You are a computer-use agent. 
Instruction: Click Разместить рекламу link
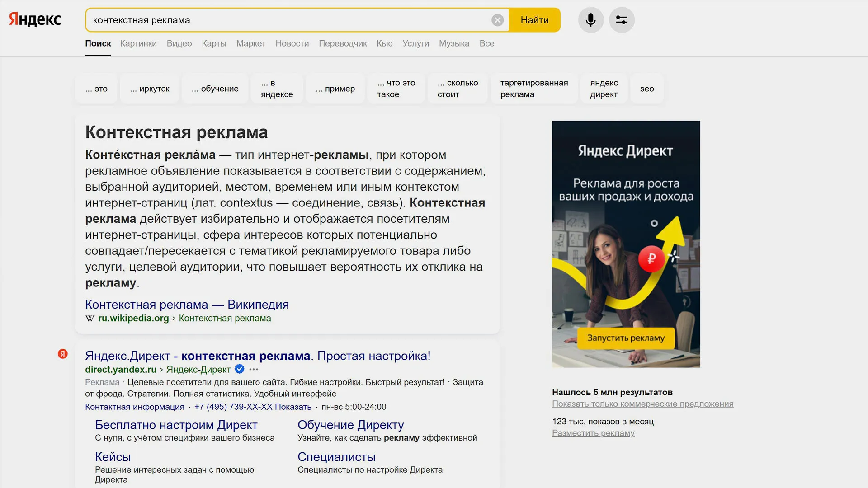[x=593, y=433]
